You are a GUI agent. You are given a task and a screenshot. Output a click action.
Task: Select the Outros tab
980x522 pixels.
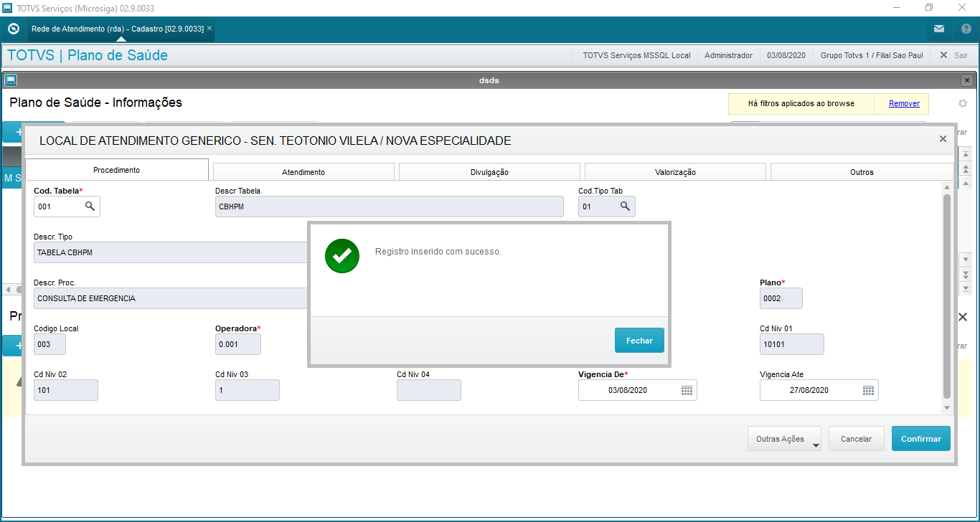862,172
